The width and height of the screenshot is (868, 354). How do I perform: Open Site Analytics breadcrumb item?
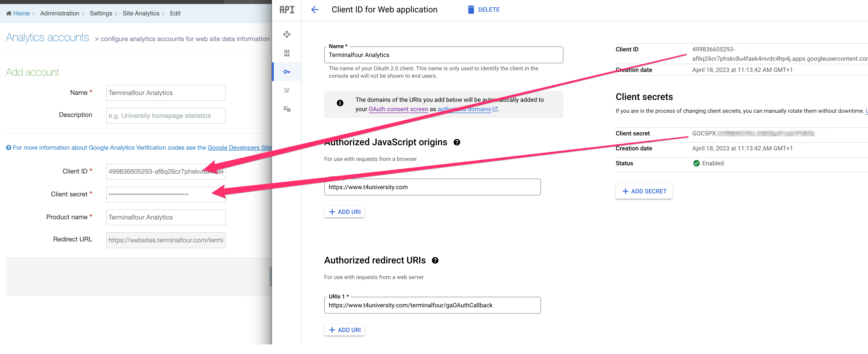pos(141,14)
